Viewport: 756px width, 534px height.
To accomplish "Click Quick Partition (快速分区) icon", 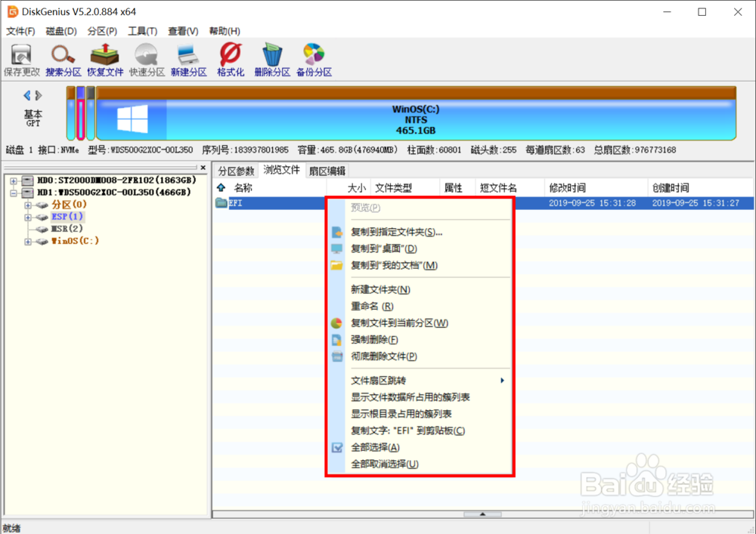I will (147, 60).
